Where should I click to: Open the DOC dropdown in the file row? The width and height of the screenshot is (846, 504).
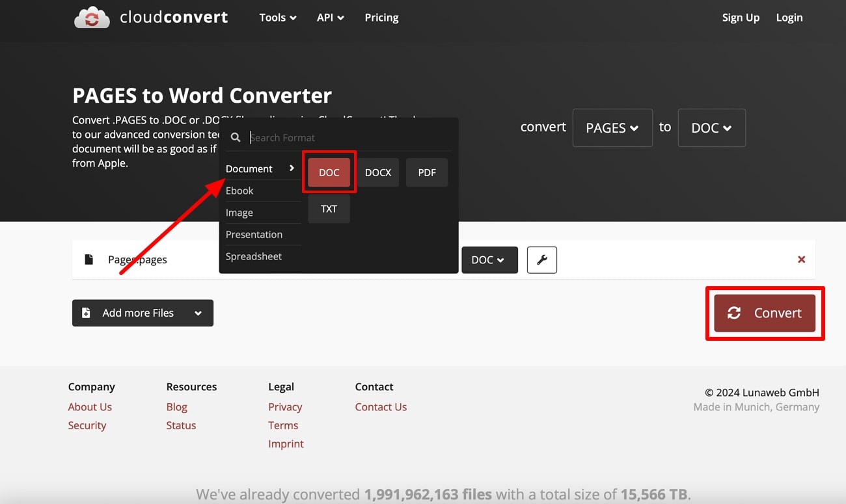489,259
